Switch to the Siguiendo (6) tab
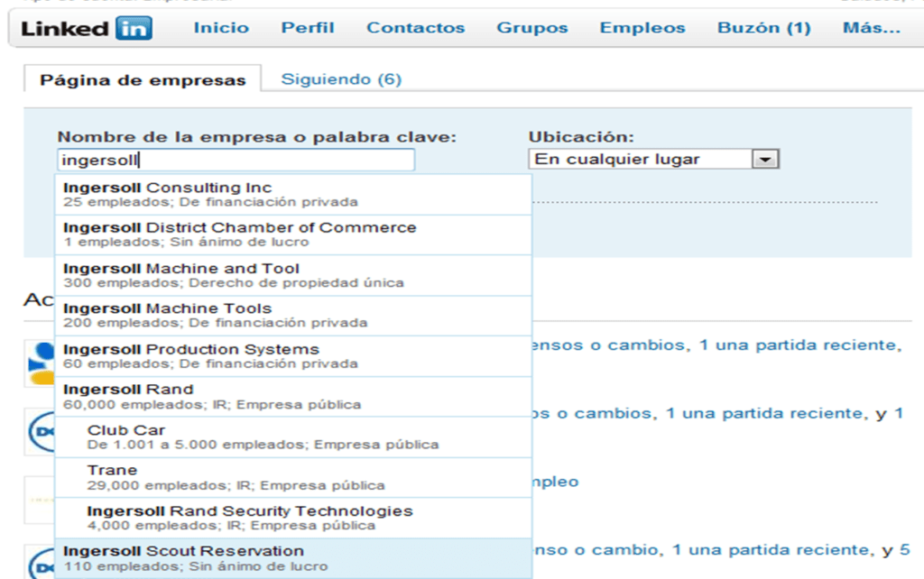924x579 pixels. coord(341,79)
